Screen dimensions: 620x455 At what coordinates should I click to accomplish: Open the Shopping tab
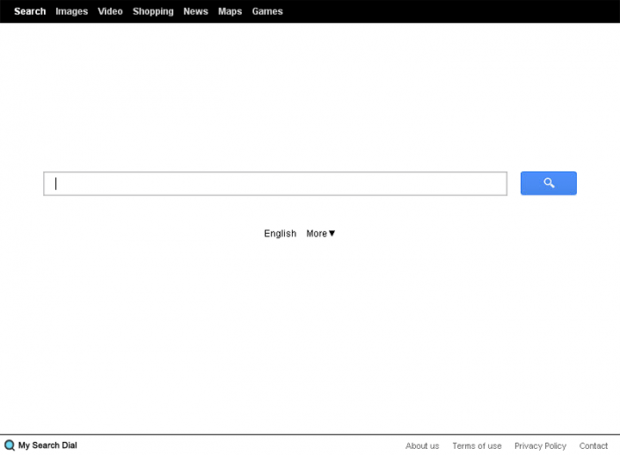pyautogui.click(x=153, y=11)
